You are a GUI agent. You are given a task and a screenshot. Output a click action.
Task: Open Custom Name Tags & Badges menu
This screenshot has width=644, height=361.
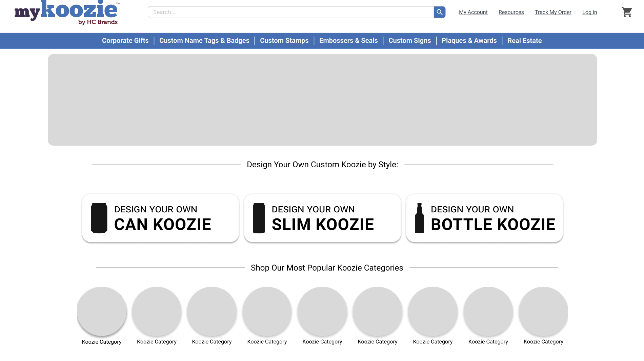pos(204,41)
